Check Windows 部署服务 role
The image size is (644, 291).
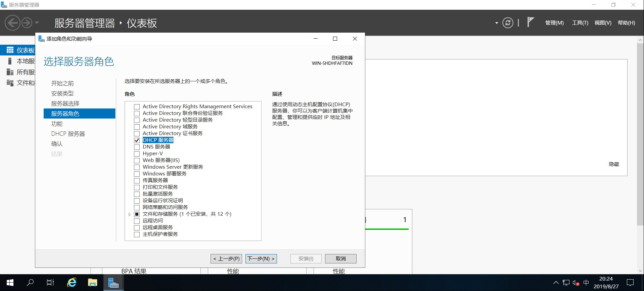137,174
